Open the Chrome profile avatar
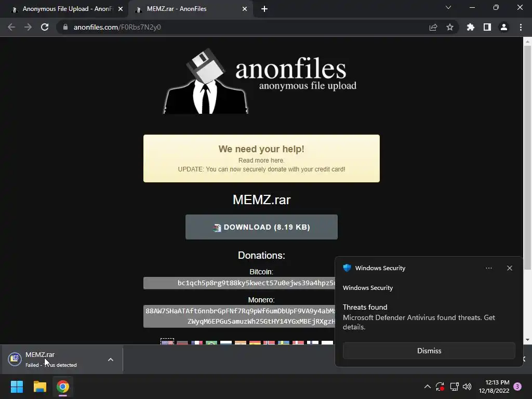The width and height of the screenshot is (532, 399). click(x=504, y=27)
